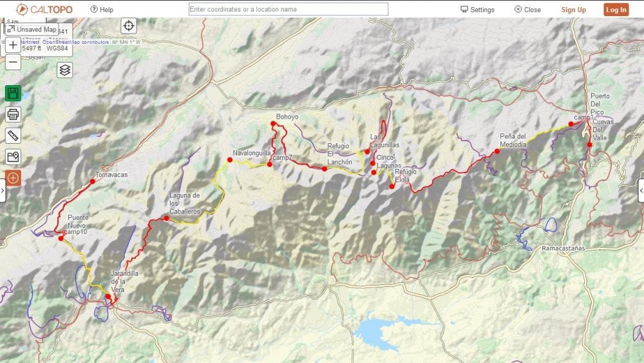Open the map layers stack icon
The image size is (644, 363).
(64, 70)
